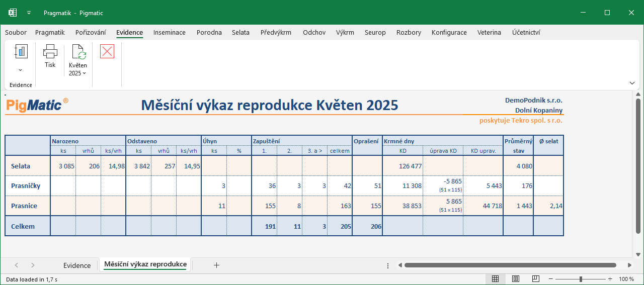Image resolution: width=644 pixels, height=285 pixels.
Task: Switch to Page Break Preview view
Action: tap(536, 279)
